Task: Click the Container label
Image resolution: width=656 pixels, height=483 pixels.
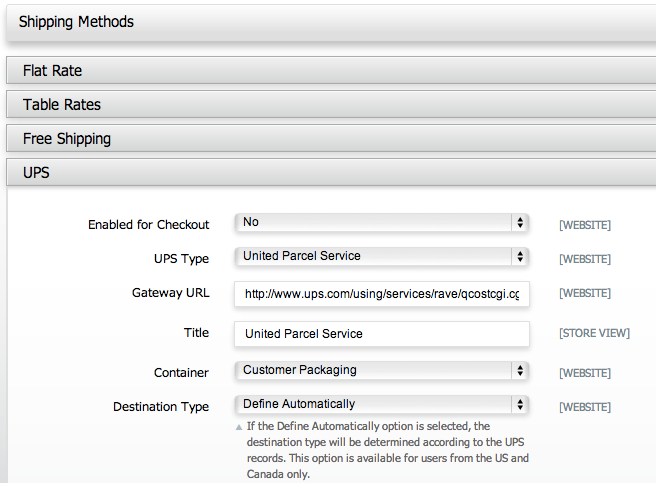Action: 181,373
